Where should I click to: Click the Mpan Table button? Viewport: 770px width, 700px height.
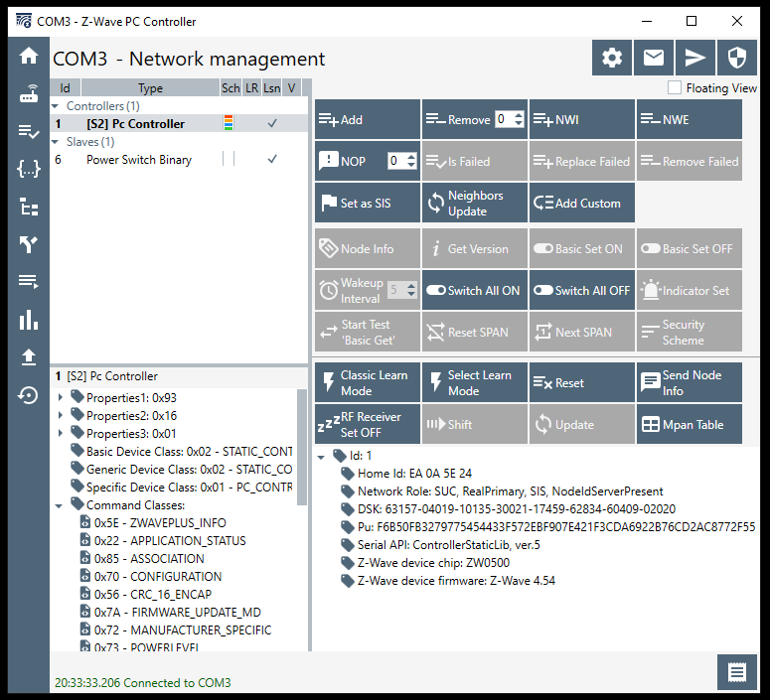689,425
